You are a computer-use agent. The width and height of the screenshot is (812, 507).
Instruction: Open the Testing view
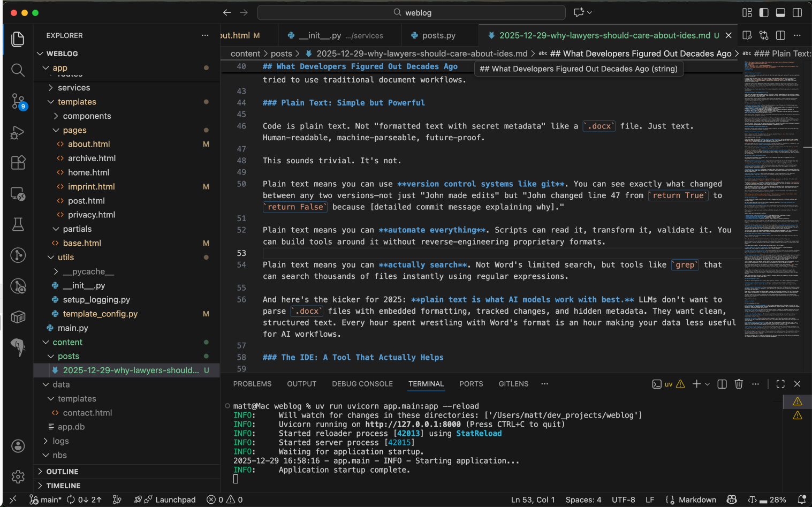click(x=18, y=224)
